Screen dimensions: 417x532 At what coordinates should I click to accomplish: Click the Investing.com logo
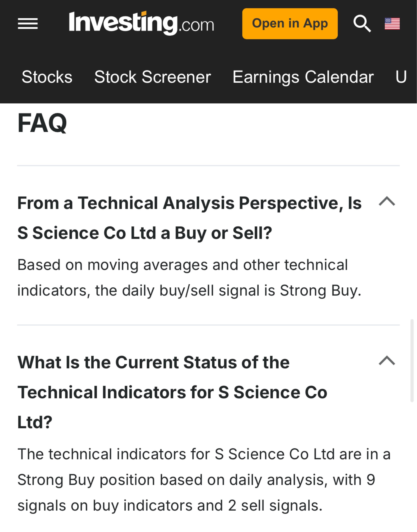coord(141,23)
